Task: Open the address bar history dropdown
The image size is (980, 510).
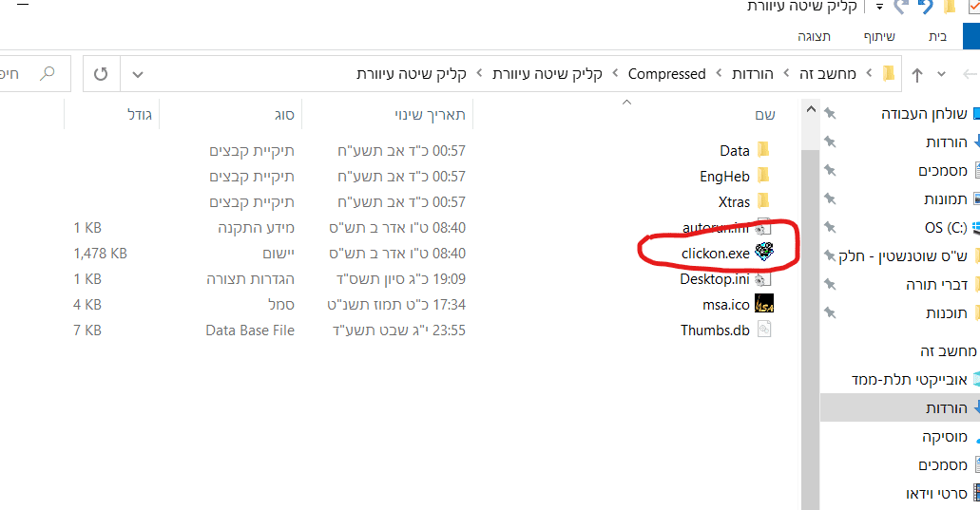Action: click(x=138, y=74)
